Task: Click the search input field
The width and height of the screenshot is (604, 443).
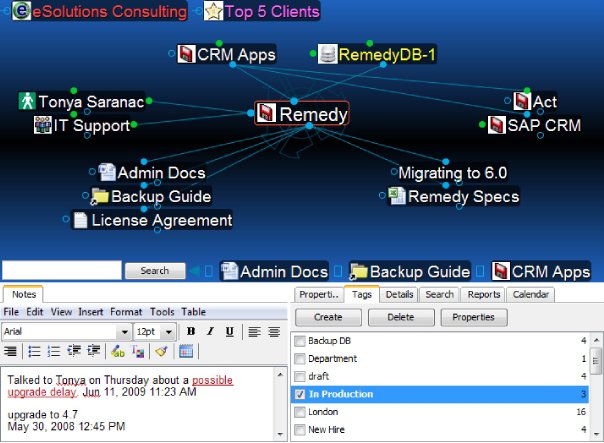Action: coord(62,270)
